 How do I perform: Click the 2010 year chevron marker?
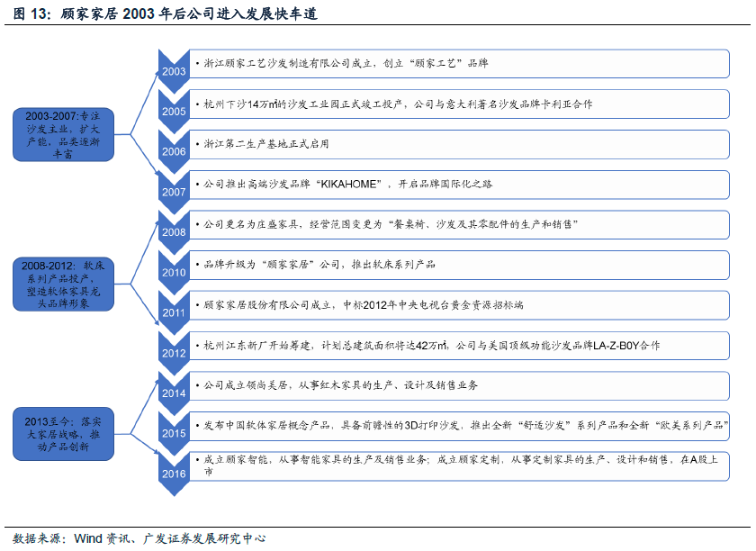(x=174, y=273)
